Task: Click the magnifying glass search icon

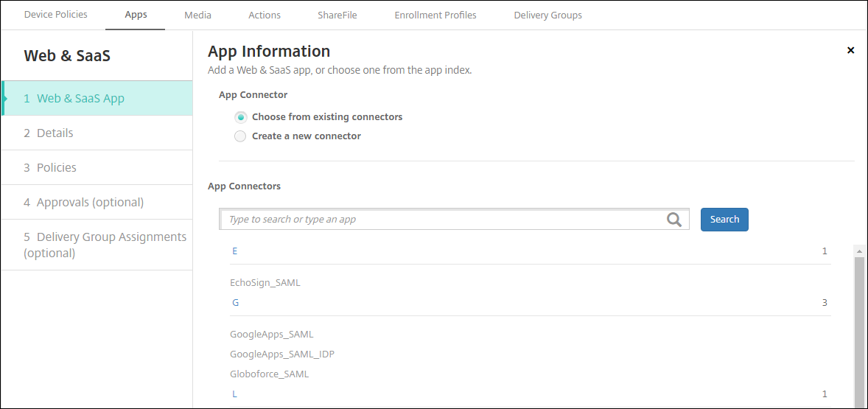Action: tap(673, 219)
